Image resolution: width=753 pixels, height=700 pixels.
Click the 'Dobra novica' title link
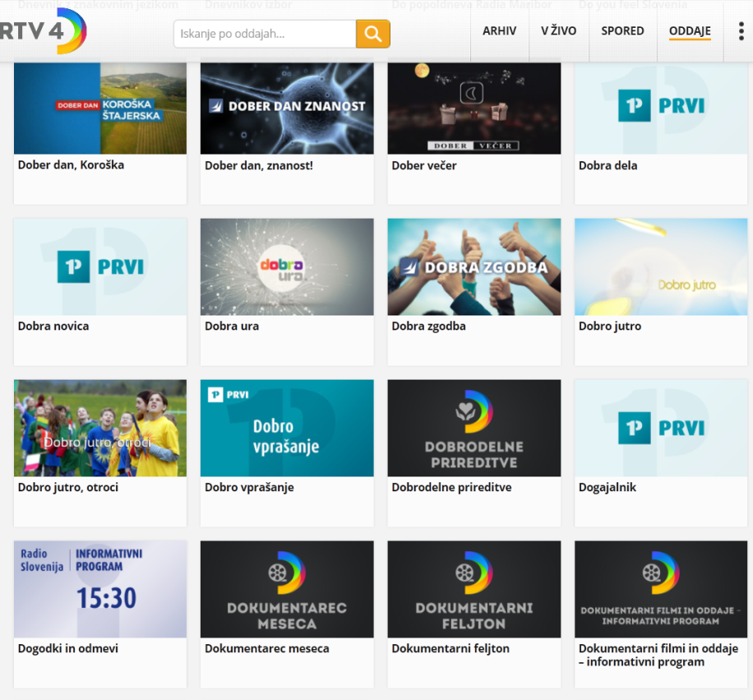(53, 326)
